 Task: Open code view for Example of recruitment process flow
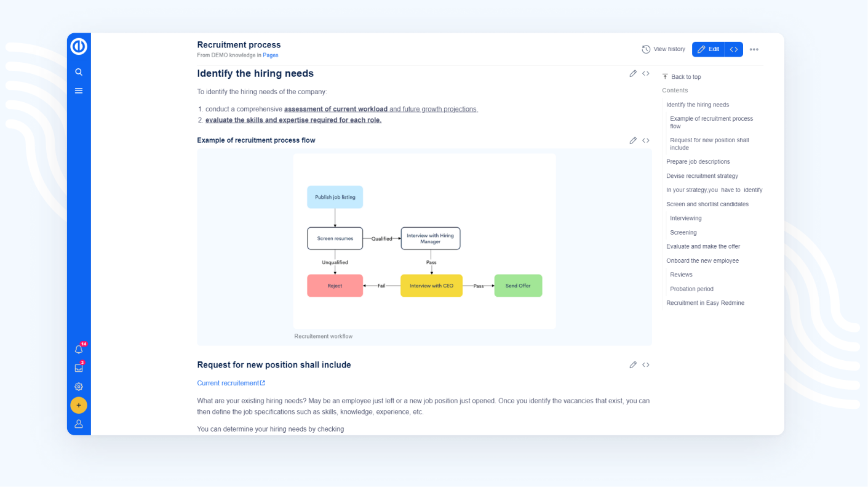646,140
